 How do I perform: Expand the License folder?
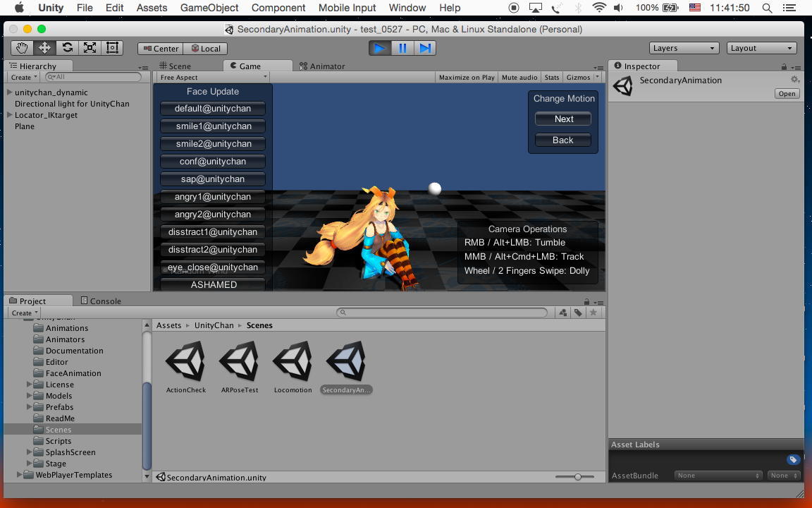pyautogui.click(x=29, y=385)
